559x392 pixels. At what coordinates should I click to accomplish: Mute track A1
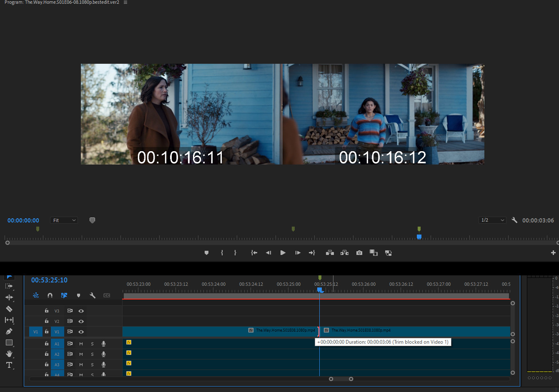tap(81, 344)
